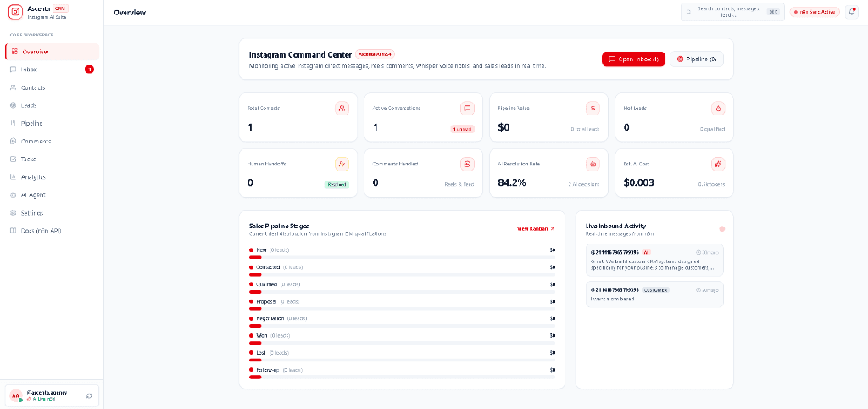Click the Follow-up stage row label

267,370
